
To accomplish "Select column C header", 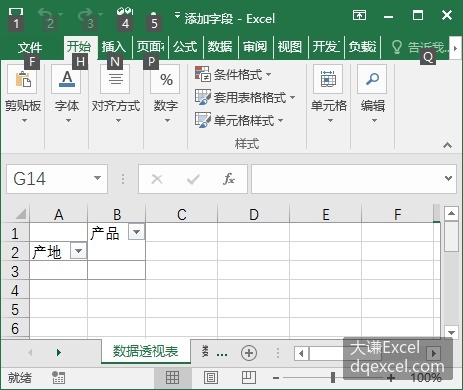I will [181, 214].
